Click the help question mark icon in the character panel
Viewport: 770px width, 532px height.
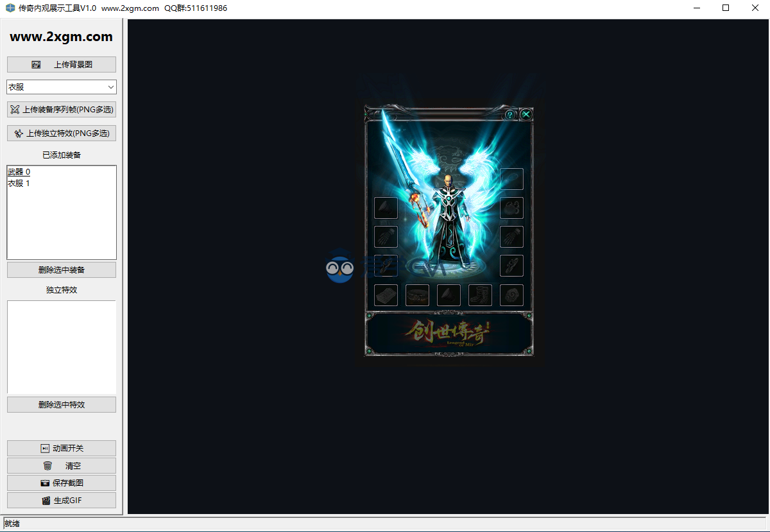pyautogui.click(x=509, y=115)
